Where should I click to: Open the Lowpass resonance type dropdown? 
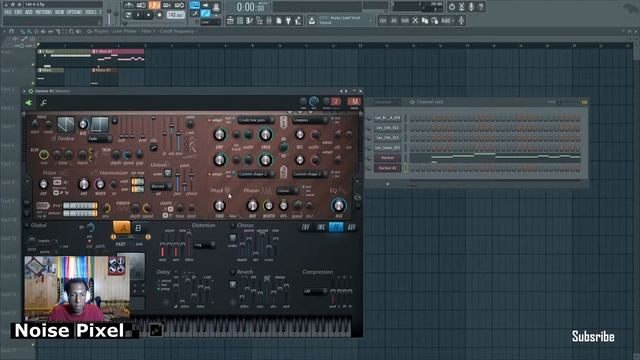coord(310,120)
